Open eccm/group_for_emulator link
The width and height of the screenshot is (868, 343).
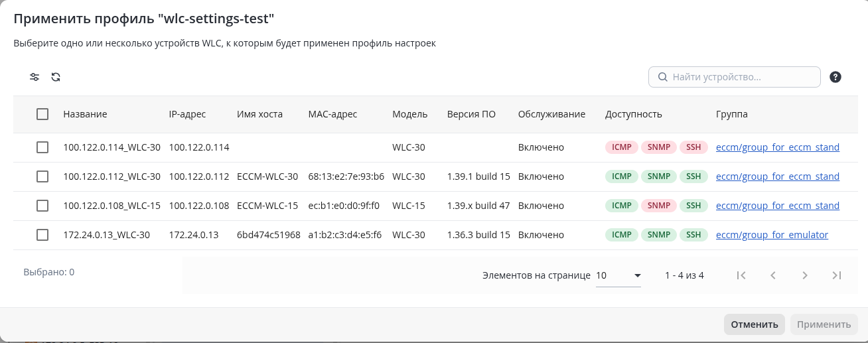(772, 235)
